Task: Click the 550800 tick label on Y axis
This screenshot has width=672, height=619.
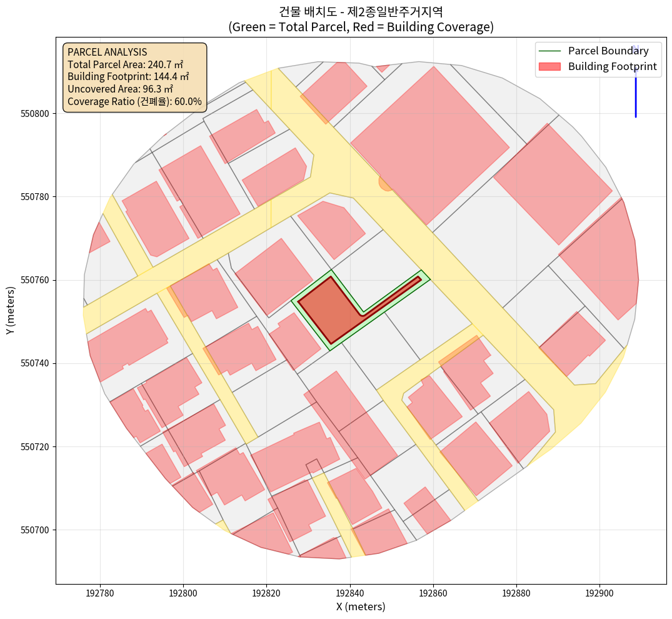Action: (x=36, y=114)
